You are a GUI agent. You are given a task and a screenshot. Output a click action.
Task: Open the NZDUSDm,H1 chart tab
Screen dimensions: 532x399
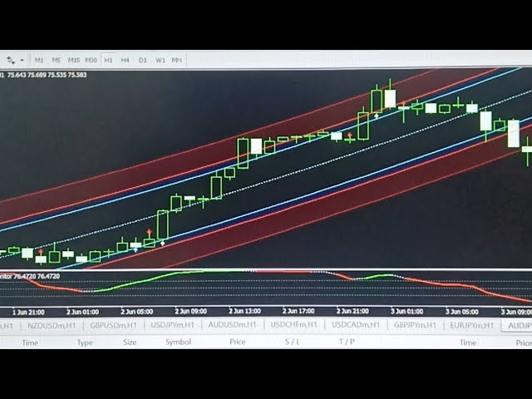click(47, 325)
